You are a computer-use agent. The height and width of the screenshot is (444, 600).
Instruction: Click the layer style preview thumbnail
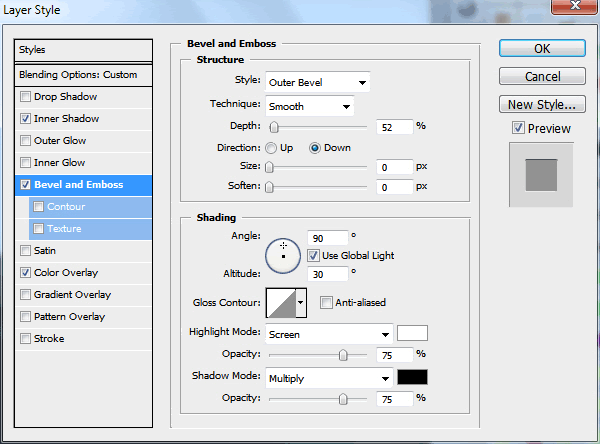coord(540,174)
